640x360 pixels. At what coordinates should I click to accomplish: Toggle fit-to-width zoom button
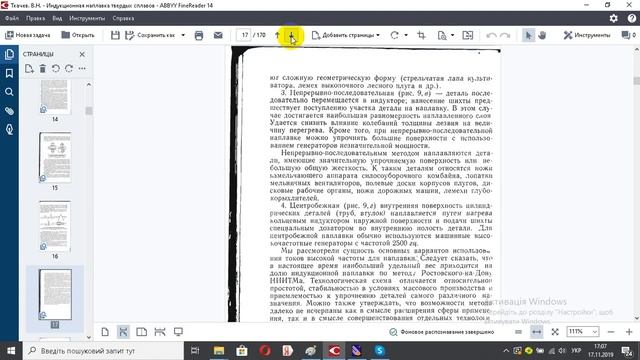pyautogui.click(x=536, y=332)
